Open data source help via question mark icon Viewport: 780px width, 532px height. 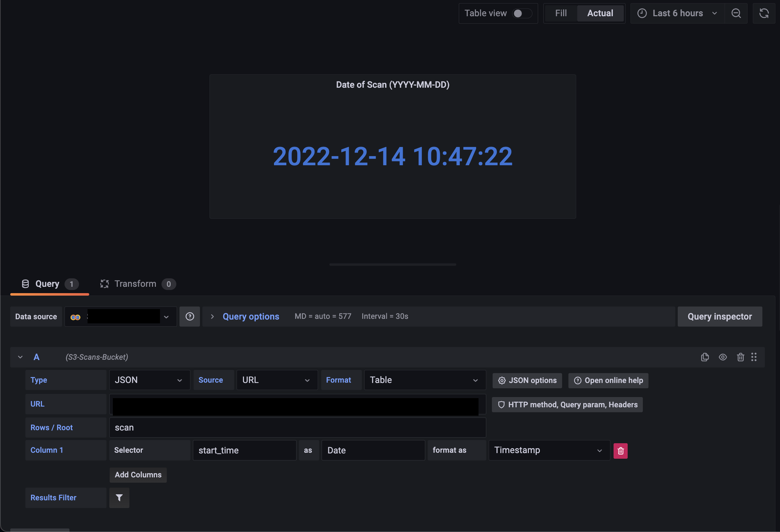coord(190,316)
